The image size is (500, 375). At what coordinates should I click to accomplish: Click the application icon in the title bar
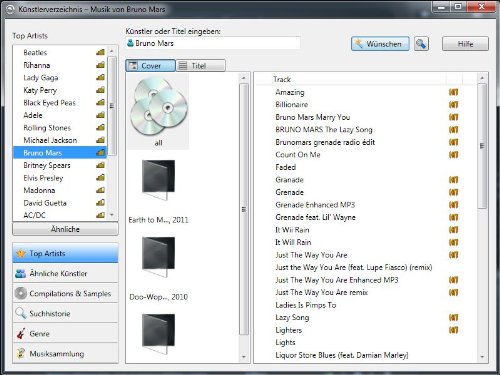[x=10, y=9]
